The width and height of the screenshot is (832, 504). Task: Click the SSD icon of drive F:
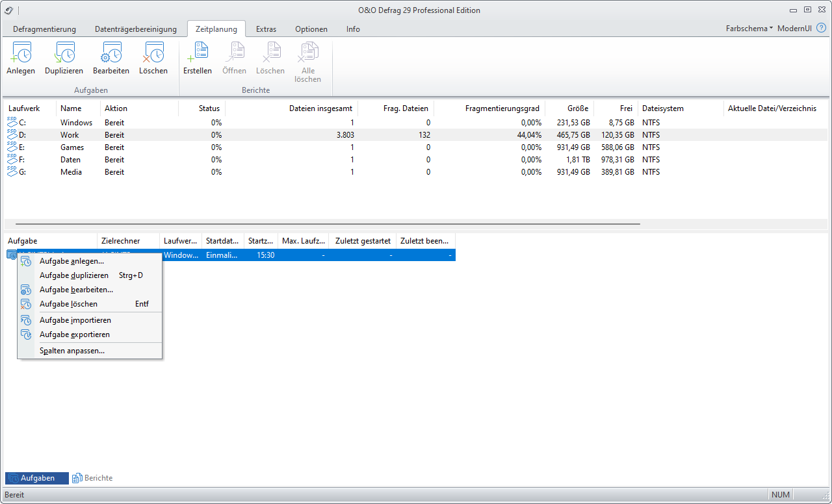[x=12, y=159]
